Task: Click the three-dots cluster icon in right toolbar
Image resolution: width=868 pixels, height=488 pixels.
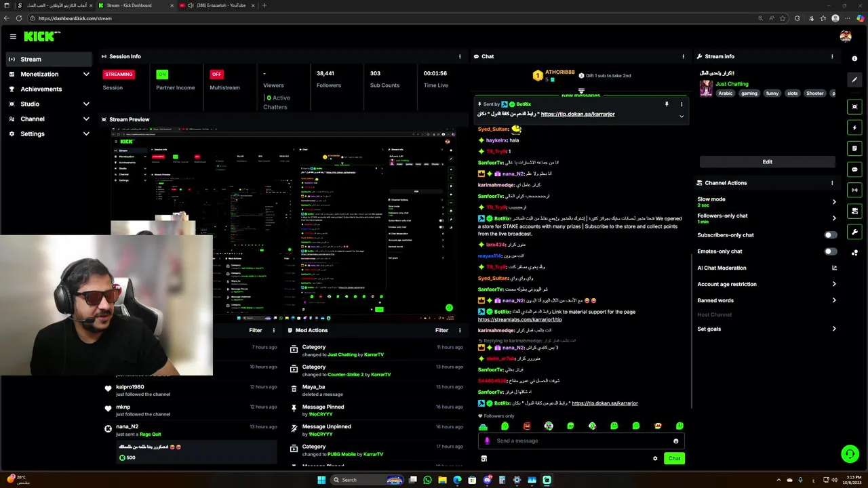Action: click(854, 253)
